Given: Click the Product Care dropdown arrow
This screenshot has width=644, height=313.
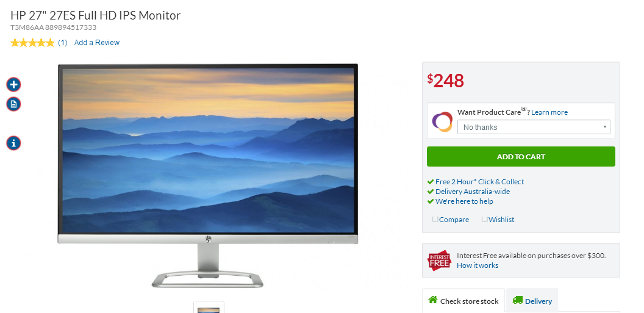Looking at the screenshot, I should click(x=604, y=127).
